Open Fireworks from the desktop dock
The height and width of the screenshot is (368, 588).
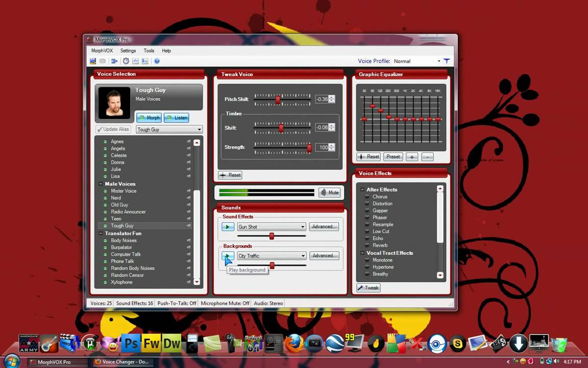(151, 343)
